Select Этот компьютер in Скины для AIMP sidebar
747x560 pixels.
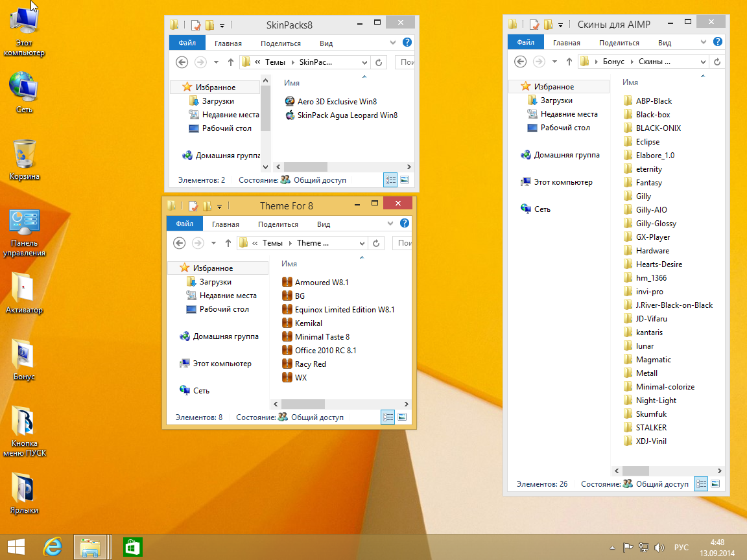[x=557, y=182]
